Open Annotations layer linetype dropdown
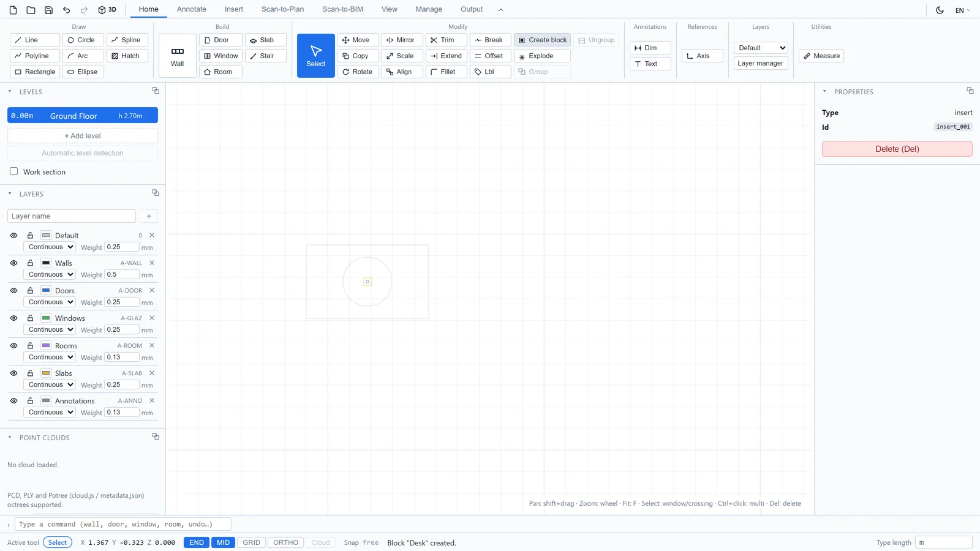Image resolution: width=980 pixels, height=551 pixels. pyautogui.click(x=50, y=412)
